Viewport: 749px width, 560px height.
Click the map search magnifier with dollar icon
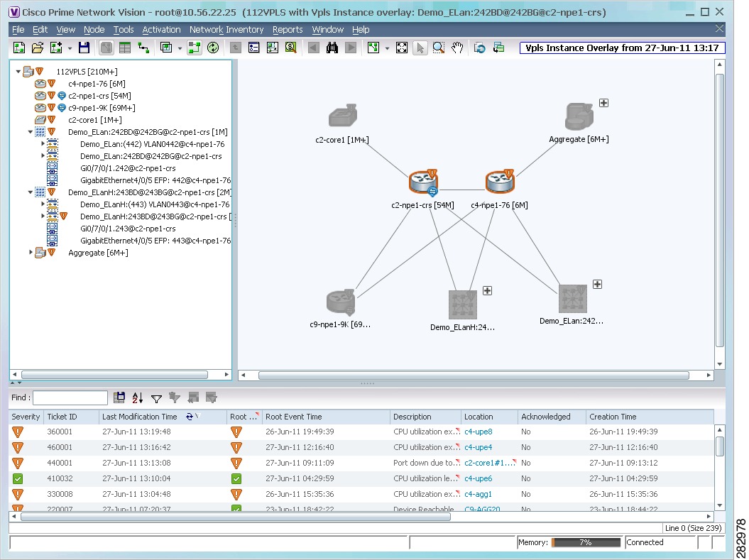pos(290,48)
